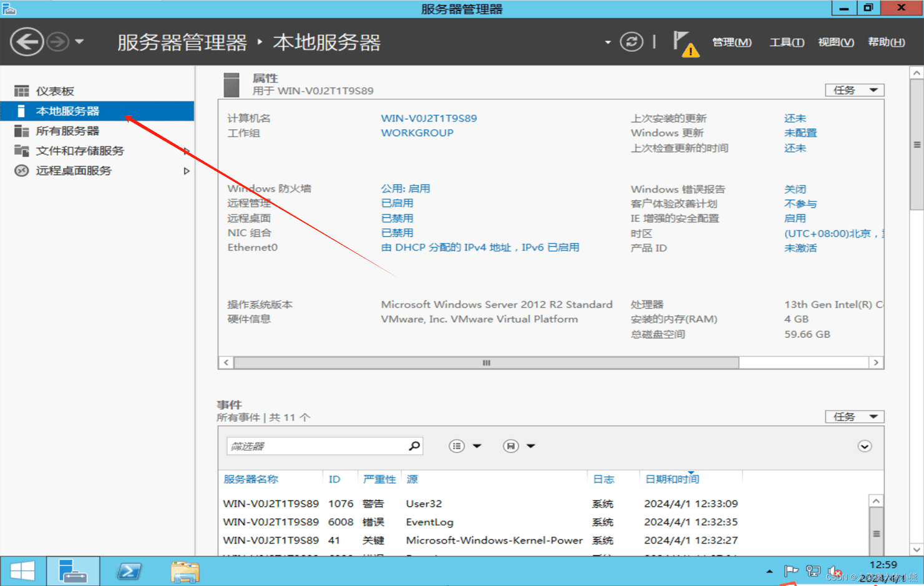Open the Properties Tasks dropdown

854,90
